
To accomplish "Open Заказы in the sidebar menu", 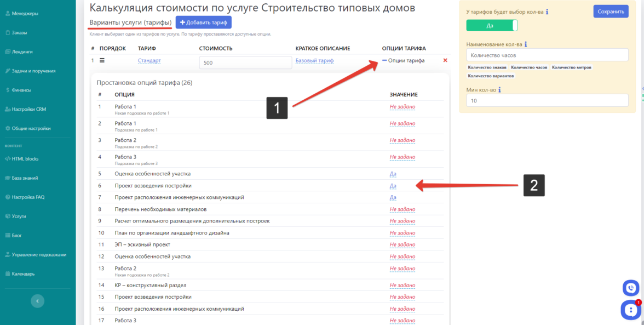I will coord(20,32).
